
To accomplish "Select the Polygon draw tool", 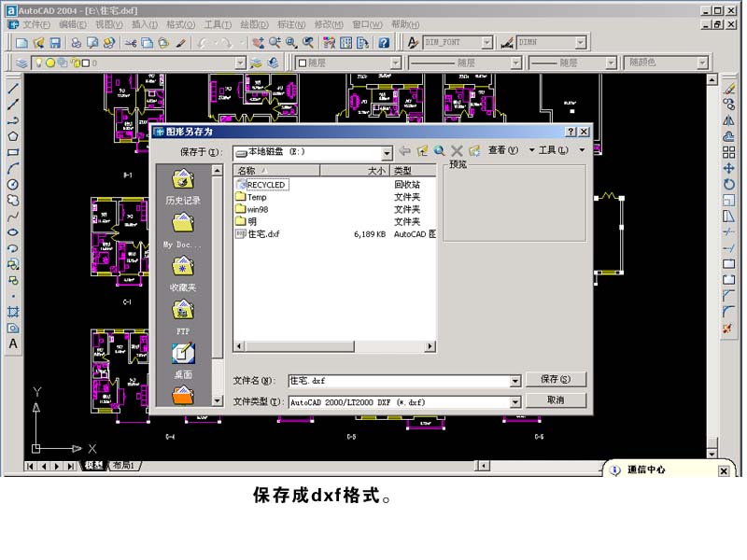I will tap(13, 136).
